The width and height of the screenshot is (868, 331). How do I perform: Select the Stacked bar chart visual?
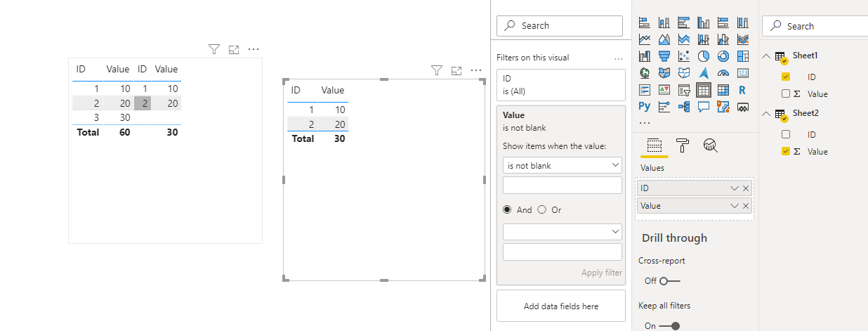(x=645, y=22)
